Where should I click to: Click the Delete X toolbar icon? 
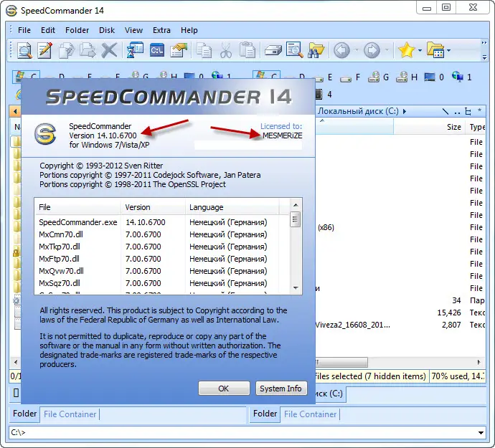click(x=109, y=50)
